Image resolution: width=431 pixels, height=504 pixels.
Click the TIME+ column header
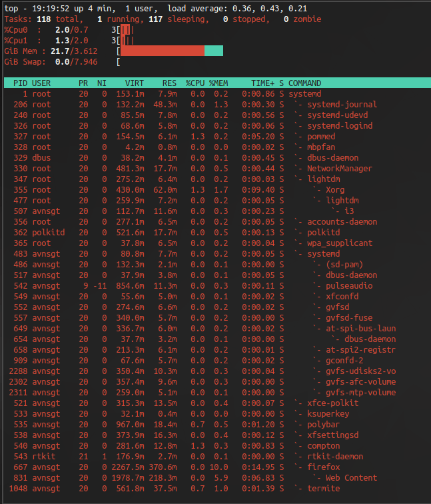coord(262,83)
